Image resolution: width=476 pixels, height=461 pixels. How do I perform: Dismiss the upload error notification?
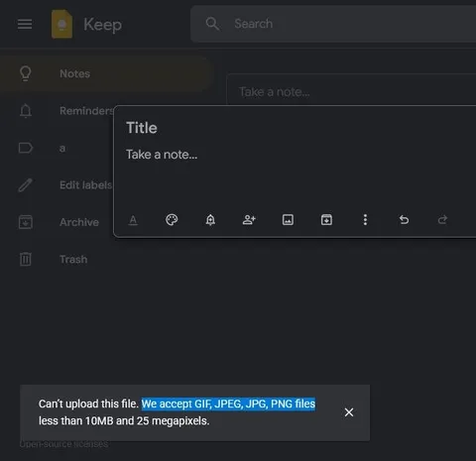(349, 412)
